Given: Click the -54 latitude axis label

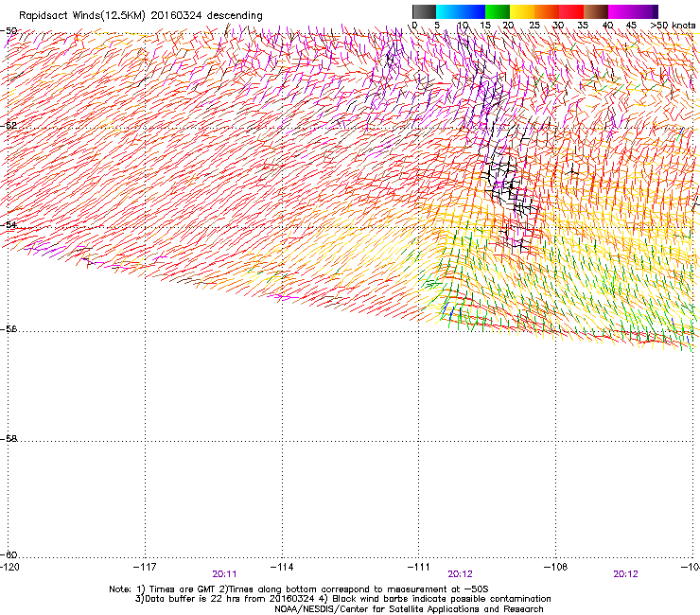Looking at the screenshot, I should [9, 224].
